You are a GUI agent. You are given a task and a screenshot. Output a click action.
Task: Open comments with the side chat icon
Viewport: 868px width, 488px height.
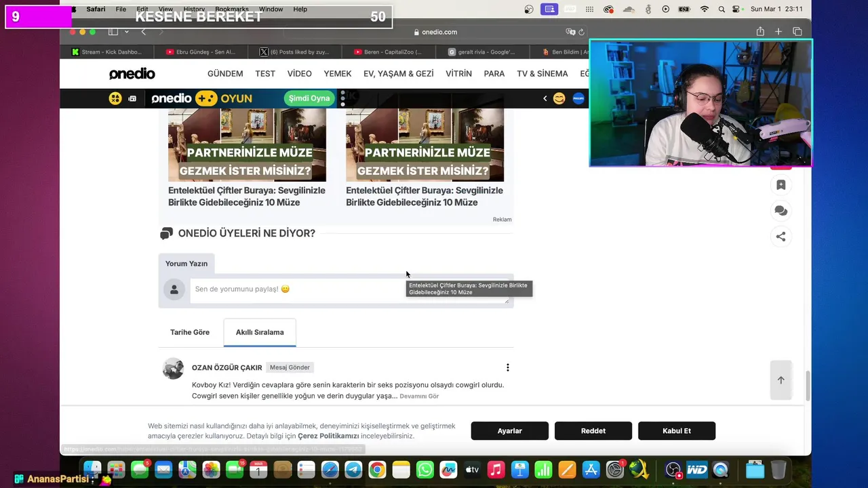tap(781, 211)
